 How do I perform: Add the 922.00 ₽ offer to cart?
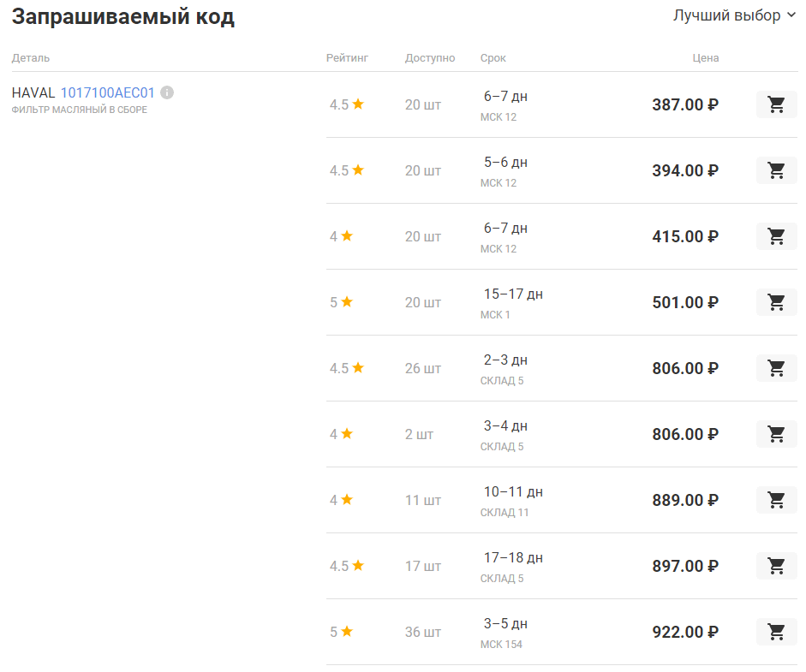(x=776, y=632)
